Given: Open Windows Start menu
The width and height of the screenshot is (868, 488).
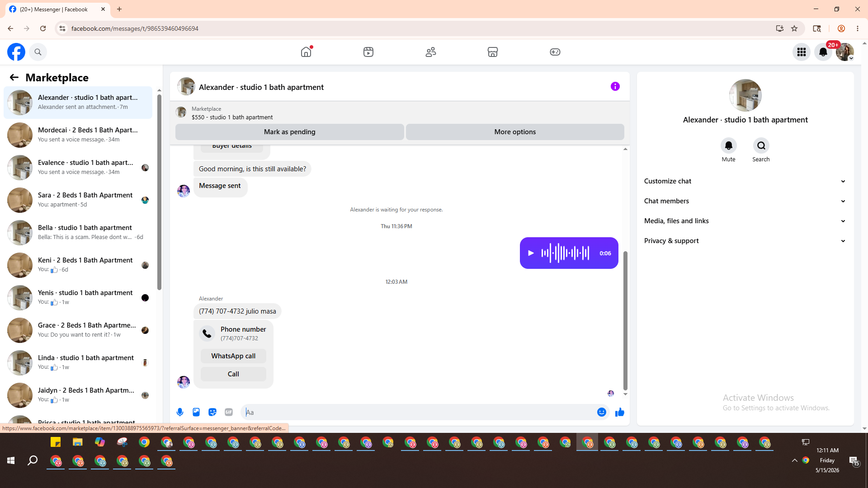Looking at the screenshot, I should pos(11,460).
